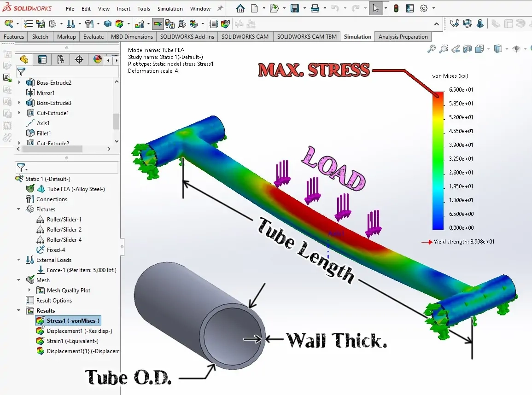Image resolution: width=532 pixels, height=395 pixels.
Task: Click the Home icon in title bar
Action: (x=240, y=8)
